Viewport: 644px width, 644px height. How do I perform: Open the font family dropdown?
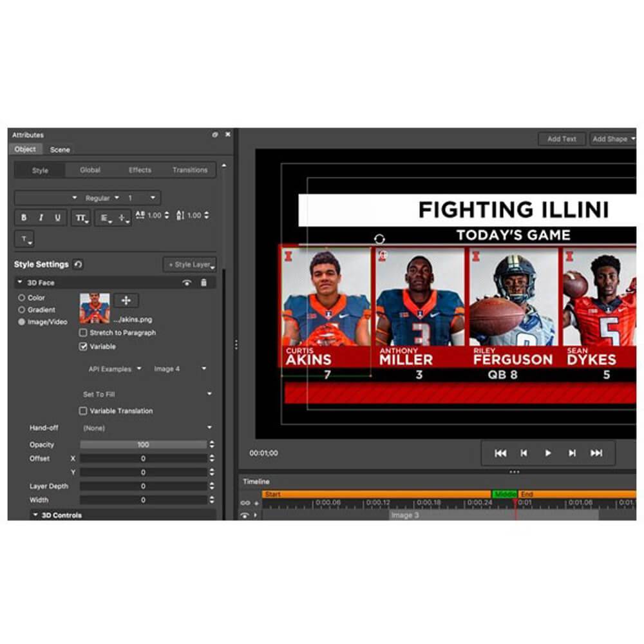[46, 198]
